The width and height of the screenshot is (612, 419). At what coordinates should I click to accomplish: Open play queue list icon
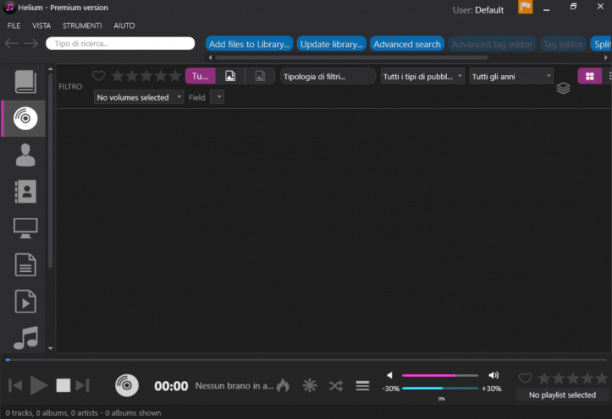point(363,385)
